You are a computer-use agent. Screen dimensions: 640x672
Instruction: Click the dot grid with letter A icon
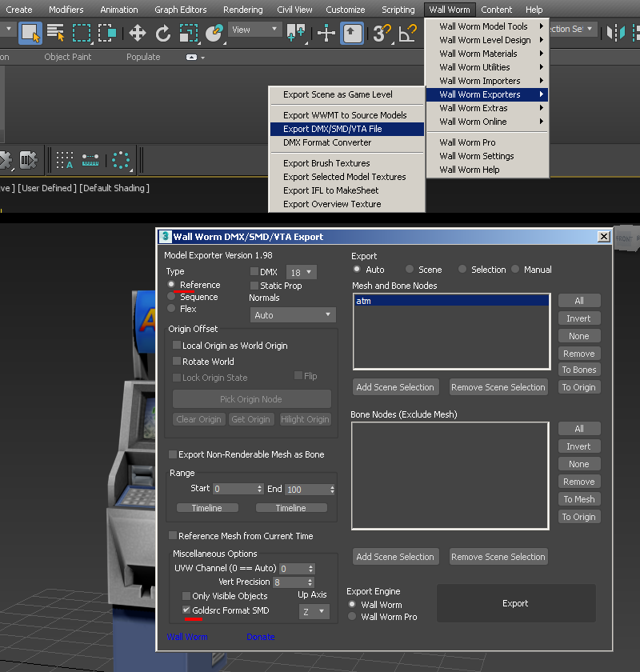pos(65,160)
